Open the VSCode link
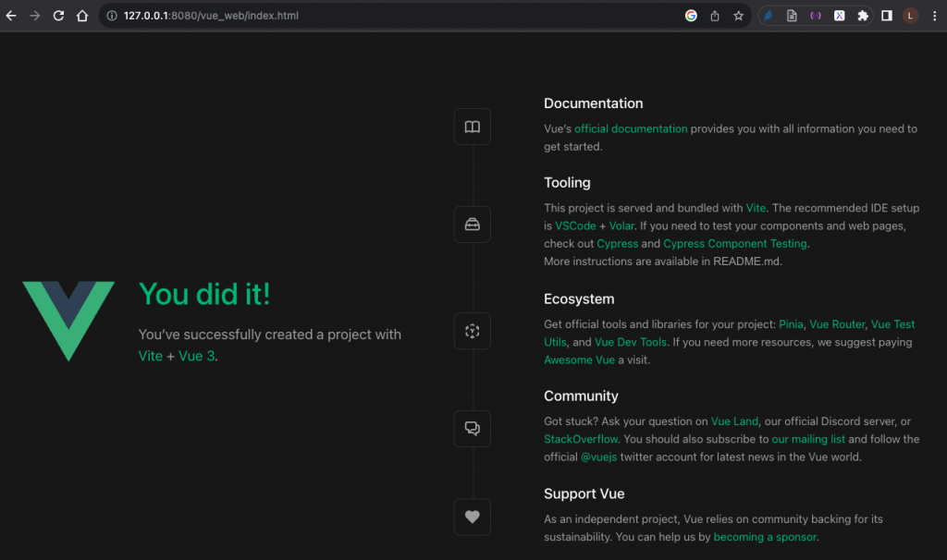Viewport: 947px width, 560px height. [x=575, y=225]
